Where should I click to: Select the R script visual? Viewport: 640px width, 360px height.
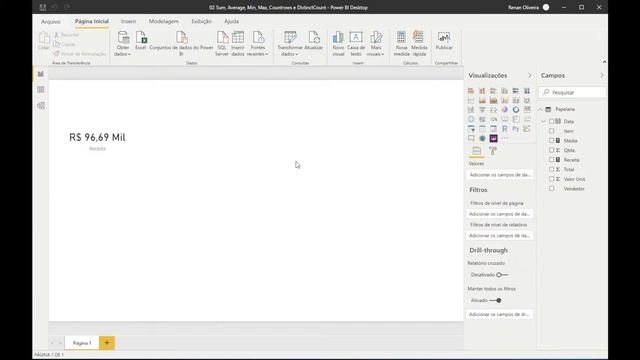click(x=504, y=129)
